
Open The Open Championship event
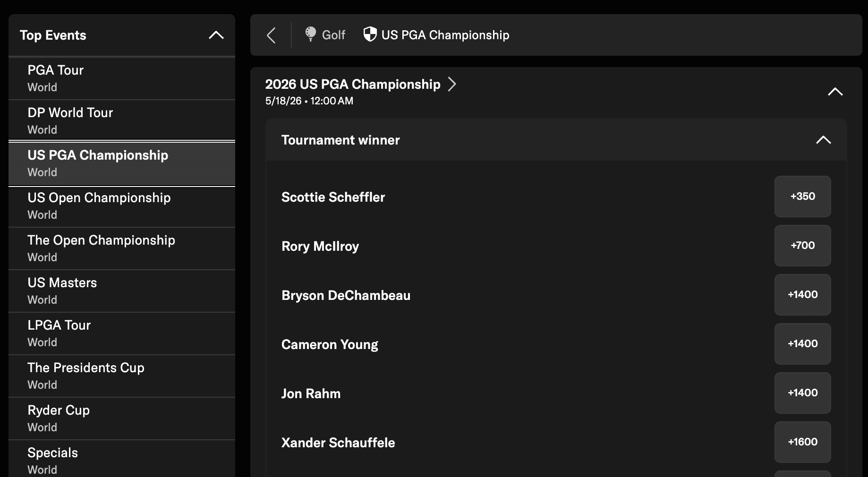tap(122, 248)
